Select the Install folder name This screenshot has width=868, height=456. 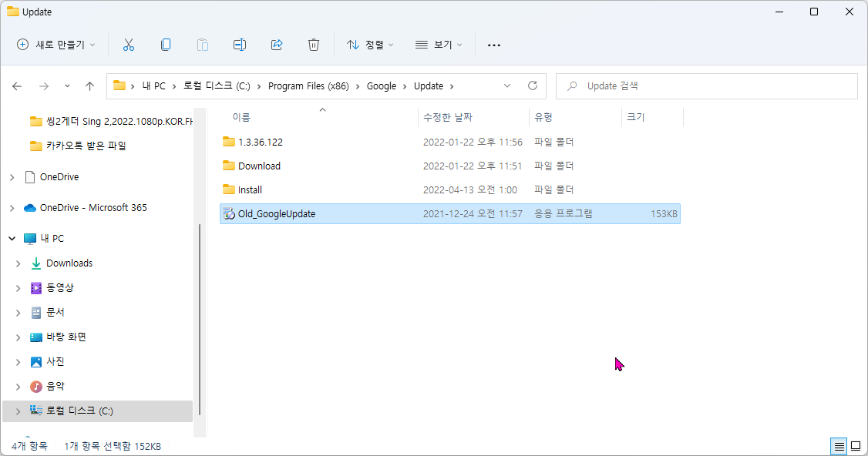click(x=250, y=189)
